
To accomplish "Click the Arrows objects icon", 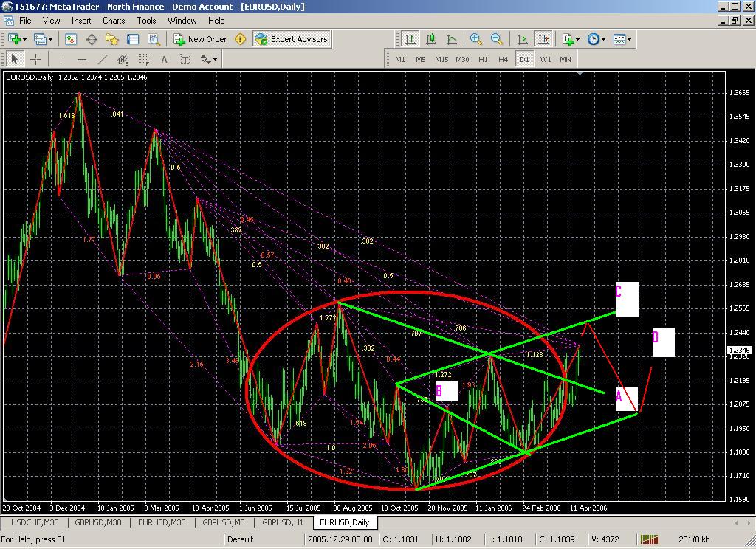I will [x=206, y=59].
